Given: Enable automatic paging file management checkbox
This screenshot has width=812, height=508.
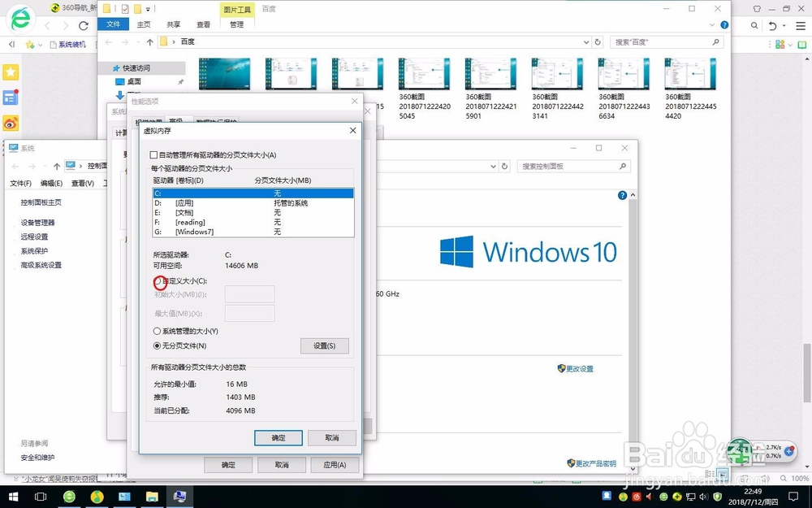Looking at the screenshot, I should [x=153, y=155].
